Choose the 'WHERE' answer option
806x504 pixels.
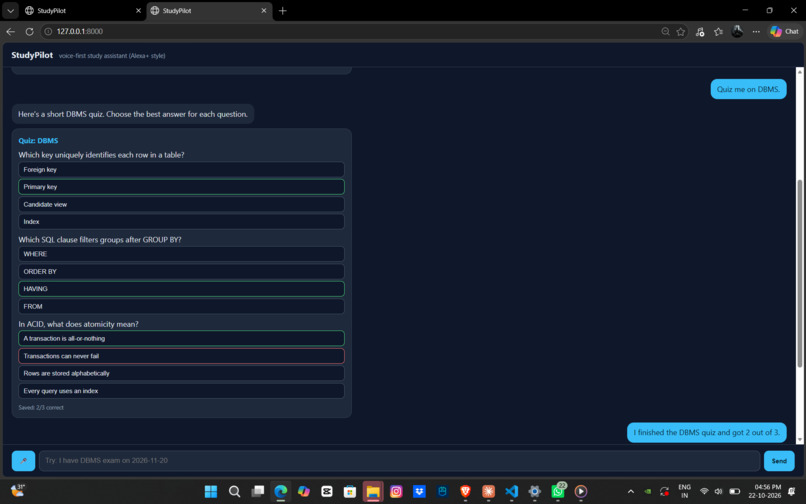181,254
